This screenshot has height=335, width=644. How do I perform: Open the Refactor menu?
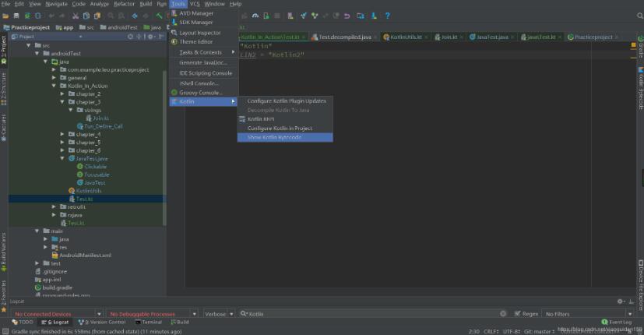click(124, 4)
